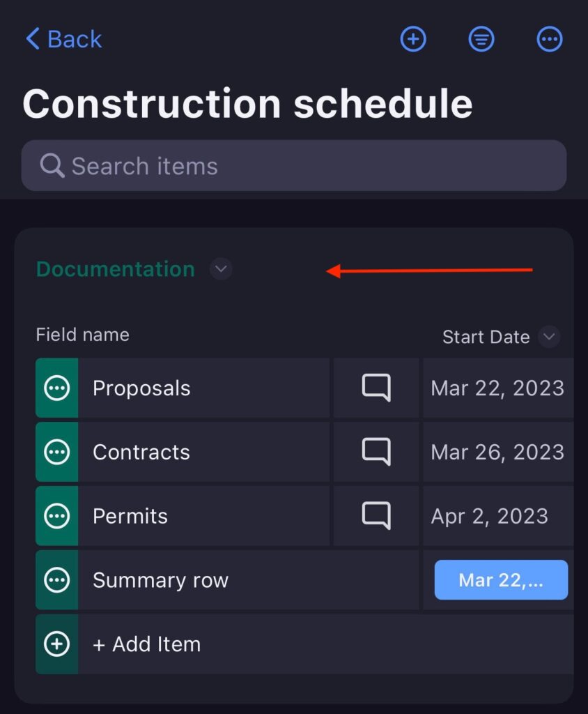Expand the Start Date column dropdown
The image size is (588, 714).
[x=549, y=337]
